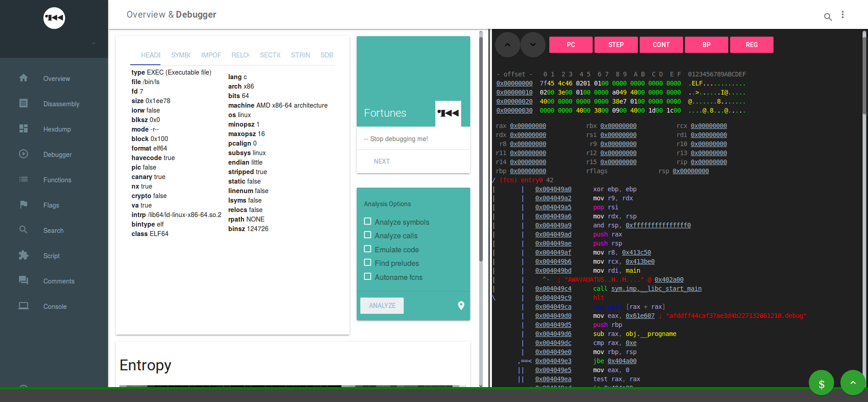The image size is (868, 402).
Task: Click the REG button
Action: click(752, 45)
